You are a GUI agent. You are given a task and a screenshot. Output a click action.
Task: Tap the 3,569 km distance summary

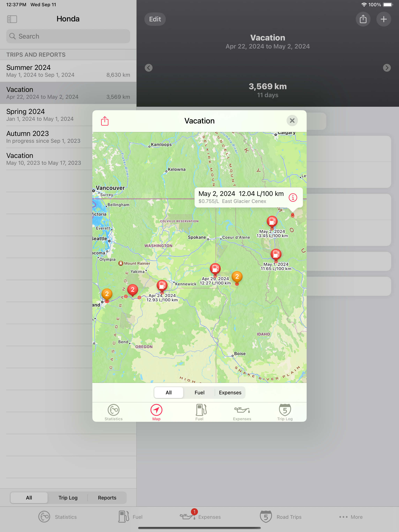[268, 86]
